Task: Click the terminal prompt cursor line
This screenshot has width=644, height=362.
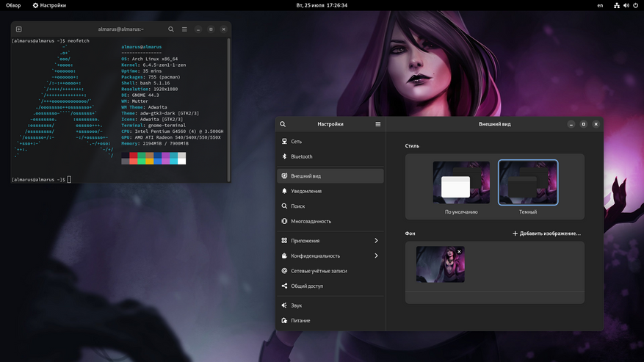Action: (x=41, y=180)
